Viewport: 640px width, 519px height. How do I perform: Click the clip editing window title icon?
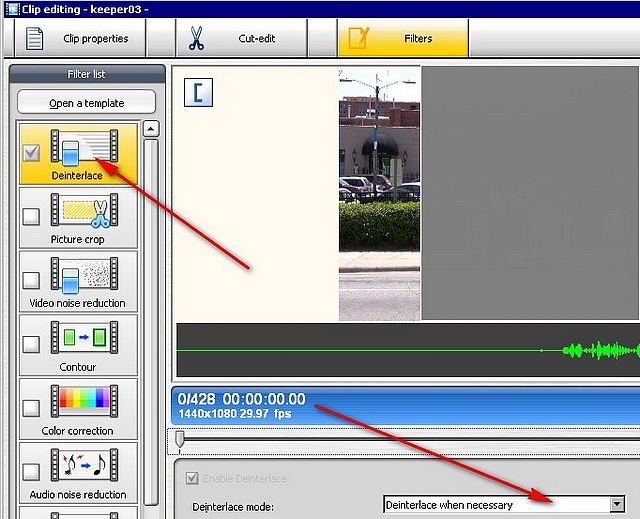pos(12,9)
